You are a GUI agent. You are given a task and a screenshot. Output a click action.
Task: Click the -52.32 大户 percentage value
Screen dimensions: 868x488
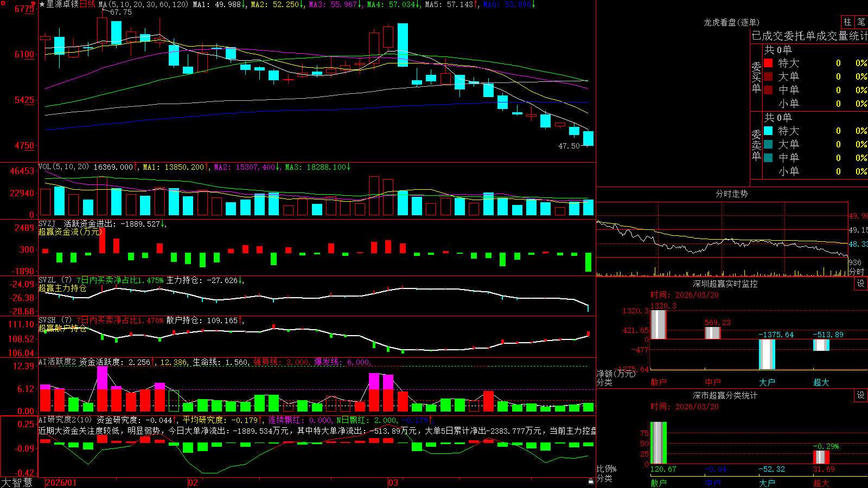tap(772, 469)
